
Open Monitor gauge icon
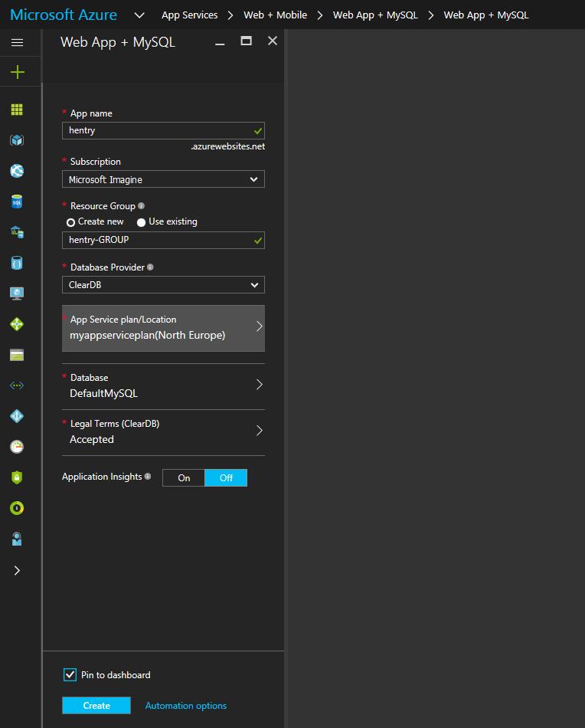tap(17, 447)
